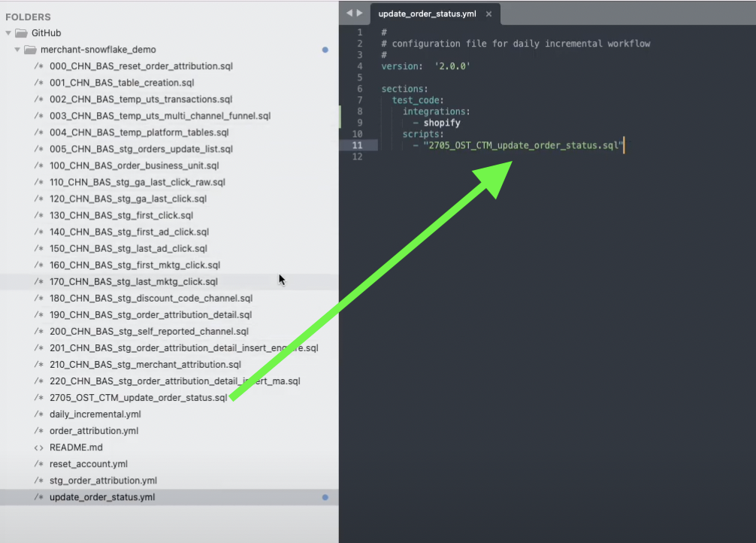Click the "/*" icon beside 000_CHN_BAS_reset_order_attribution.sql
This screenshot has height=543, width=756.
(x=38, y=66)
